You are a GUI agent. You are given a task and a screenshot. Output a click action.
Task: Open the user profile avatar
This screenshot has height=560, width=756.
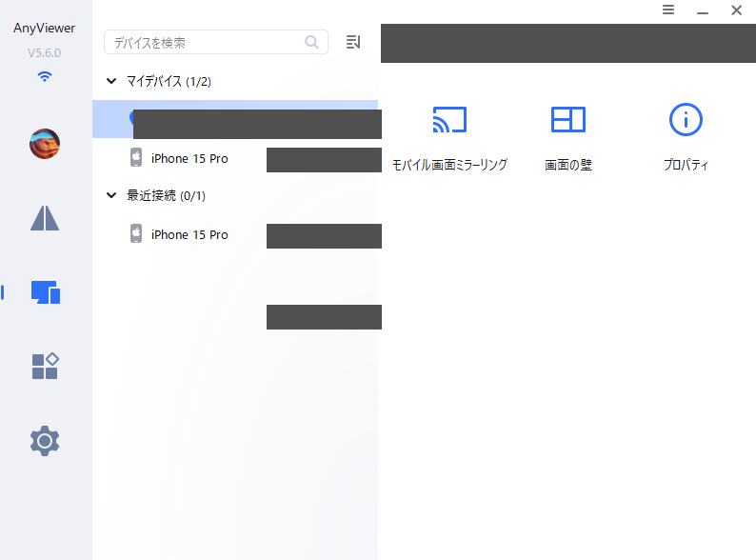[45, 144]
